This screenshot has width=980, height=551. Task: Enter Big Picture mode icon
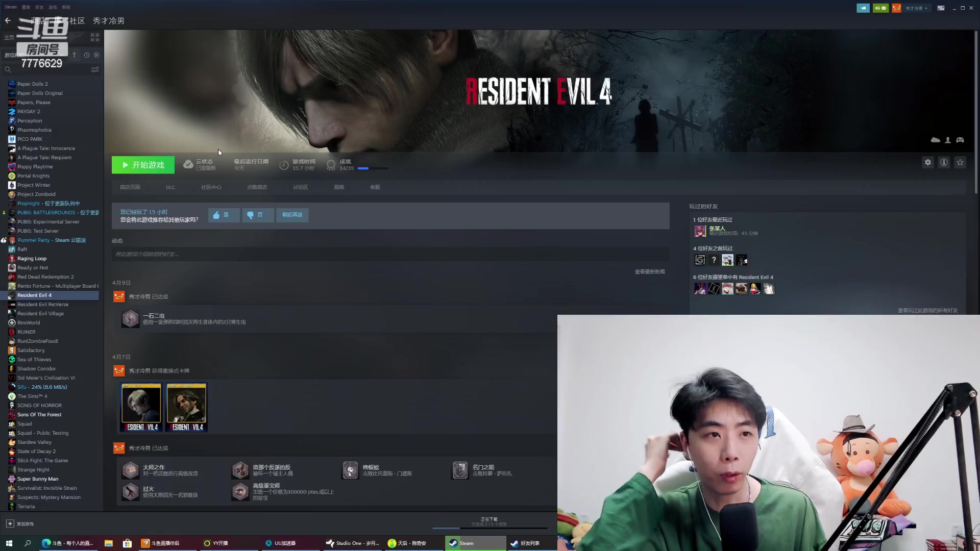coord(941,8)
